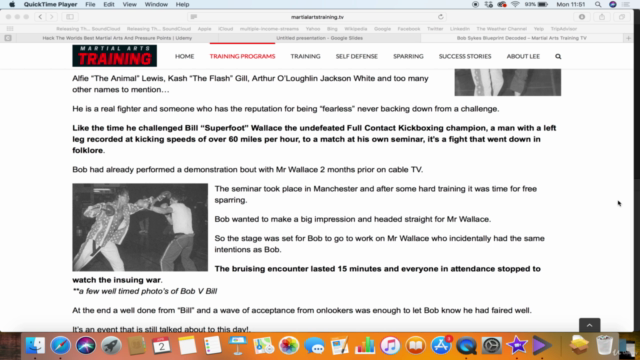
Task: Click the pinned tab icon left of the Udemy tab
Action: (x=8, y=38)
